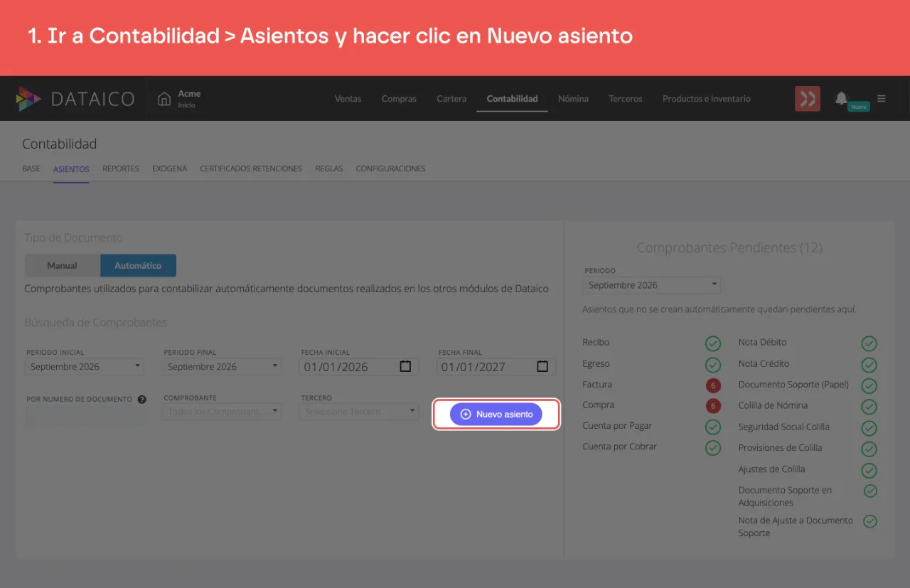Screen dimensions: 910x588
Task: Open the Contabilidad menu
Action: click(512, 99)
